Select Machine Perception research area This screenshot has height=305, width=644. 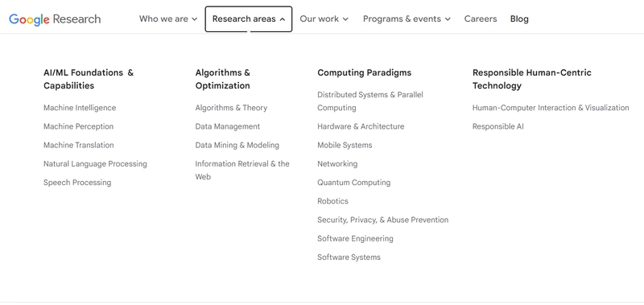[78, 126]
